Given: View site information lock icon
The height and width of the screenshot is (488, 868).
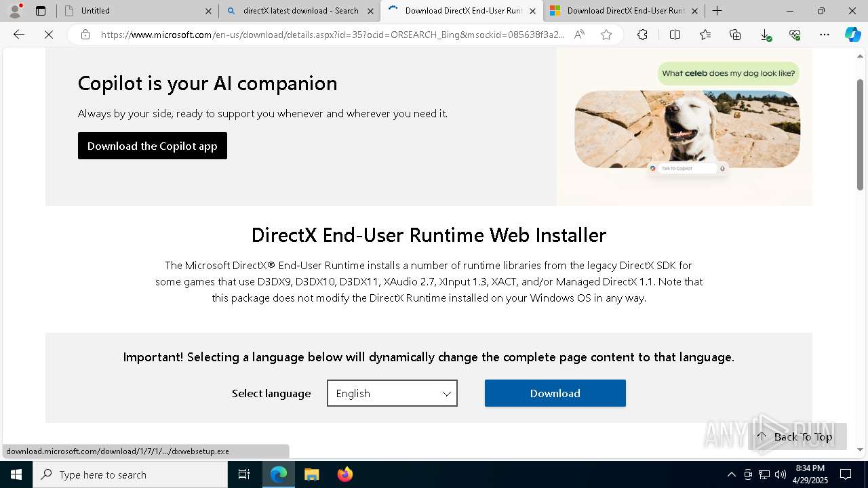Looking at the screenshot, I should (x=85, y=35).
